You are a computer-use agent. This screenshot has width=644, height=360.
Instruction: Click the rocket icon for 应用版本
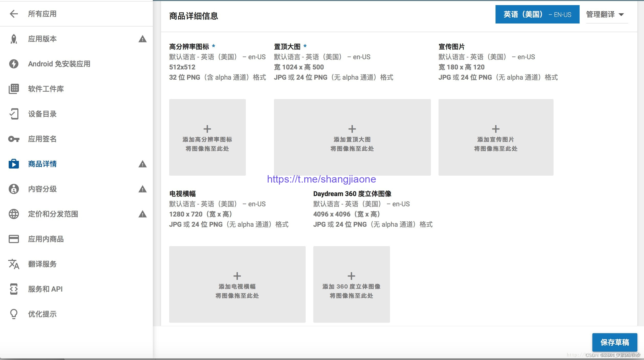coord(14,39)
